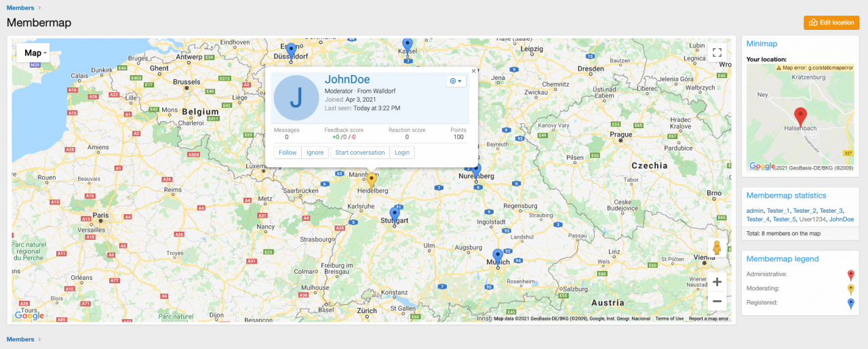Click the blue map pin at Kassel
The height and width of the screenshot is (349, 868).
407,45
